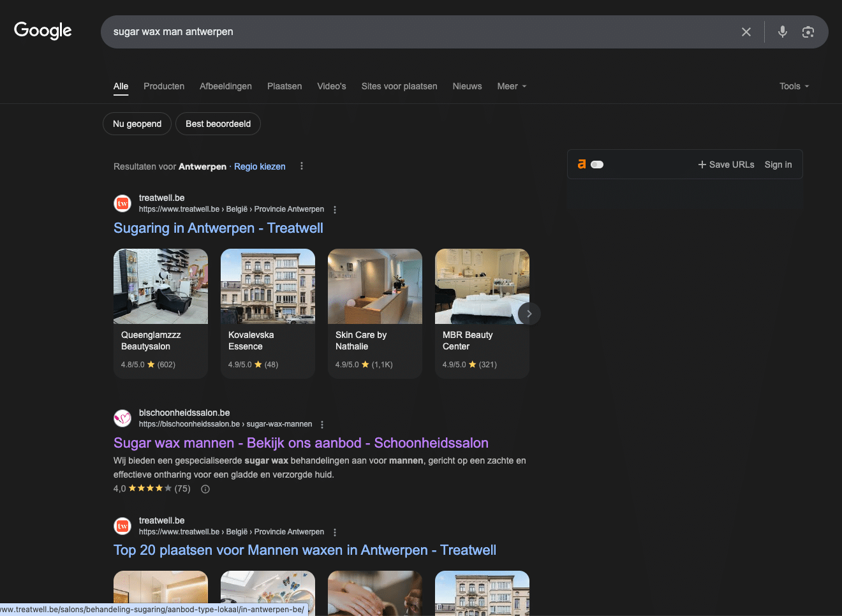This screenshot has width=842, height=616.
Task: Click first treatwell.be favicon
Action: pyautogui.click(x=122, y=203)
